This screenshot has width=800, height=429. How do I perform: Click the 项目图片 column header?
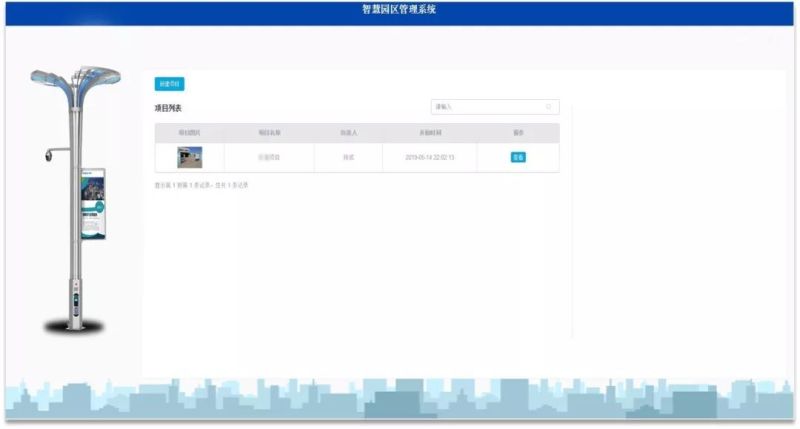190,132
